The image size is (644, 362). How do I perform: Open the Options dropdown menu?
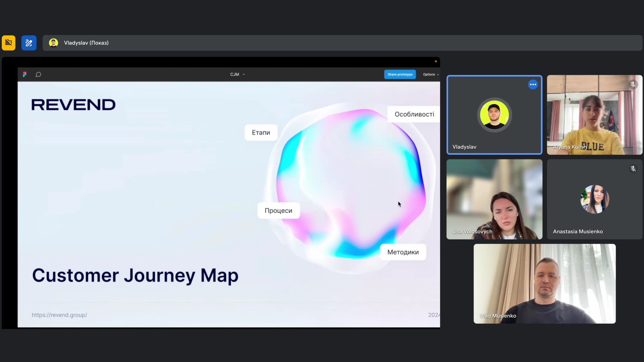pos(430,74)
